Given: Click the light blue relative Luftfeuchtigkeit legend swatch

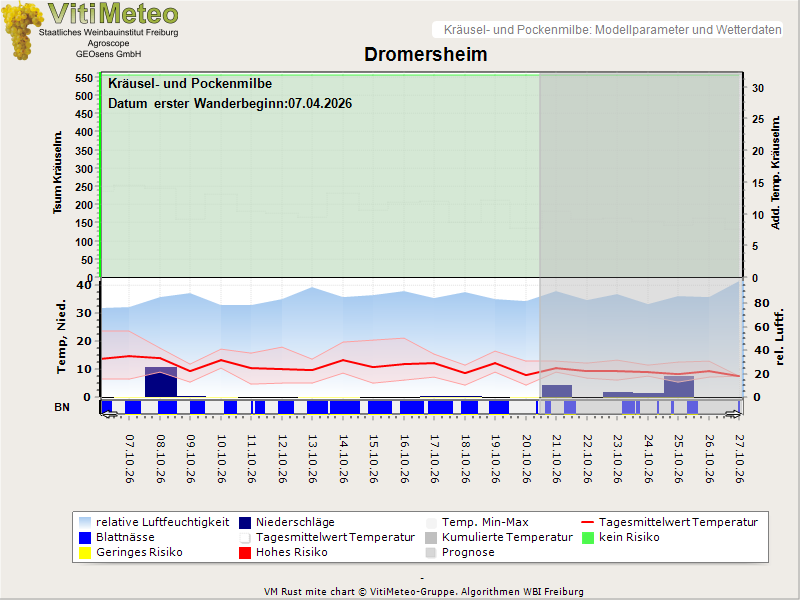Looking at the screenshot, I should [85, 522].
